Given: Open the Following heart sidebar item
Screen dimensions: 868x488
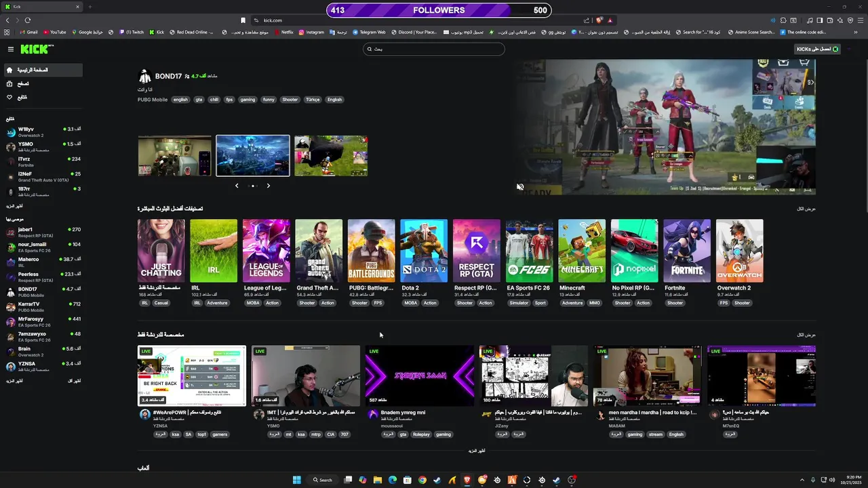Looking at the screenshot, I should pyautogui.click(x=43, y=97).
